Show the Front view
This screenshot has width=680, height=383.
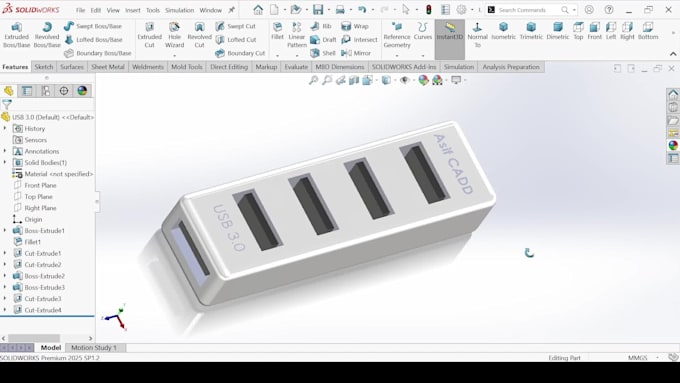click(594, 31)
